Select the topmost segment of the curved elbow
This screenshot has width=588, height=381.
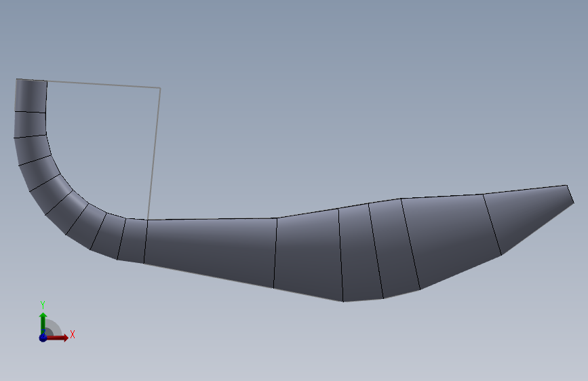pos(31,96)
